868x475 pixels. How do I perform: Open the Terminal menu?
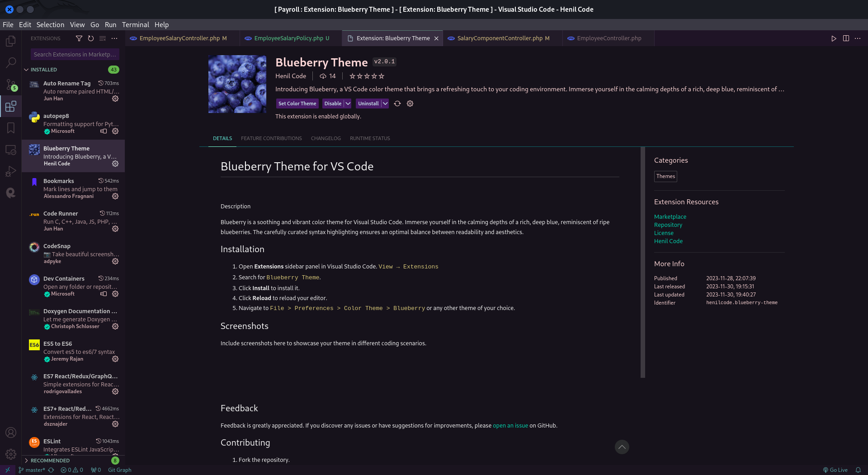(135, 25)
